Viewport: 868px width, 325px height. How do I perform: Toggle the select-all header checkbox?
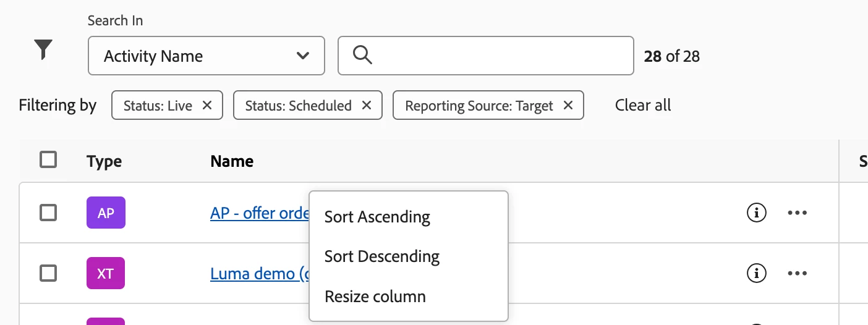point(48,160)
